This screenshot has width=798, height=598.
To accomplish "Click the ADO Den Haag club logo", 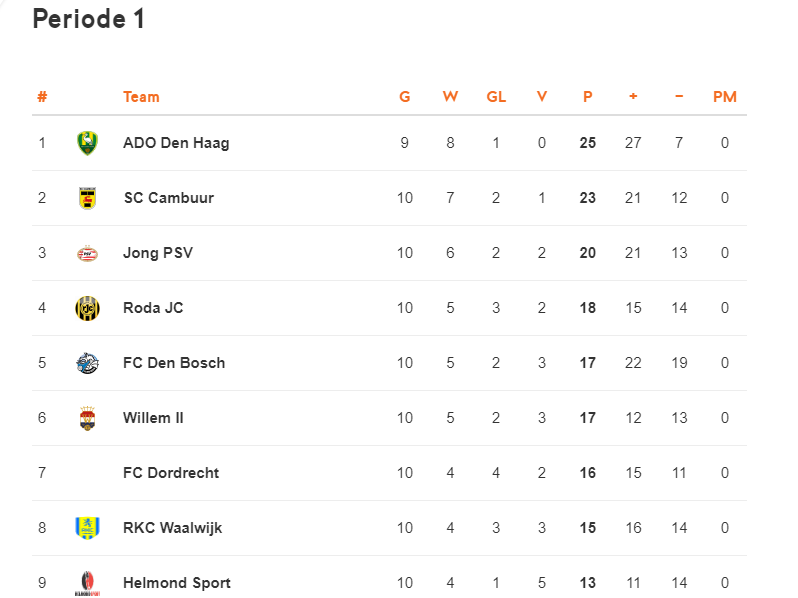I will [x=87, y=143].
